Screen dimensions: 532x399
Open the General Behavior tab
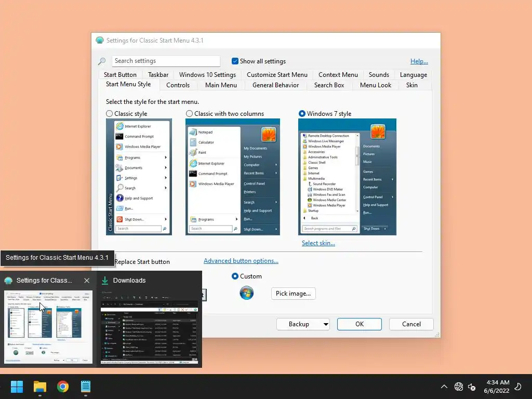(x=275, y=85)
